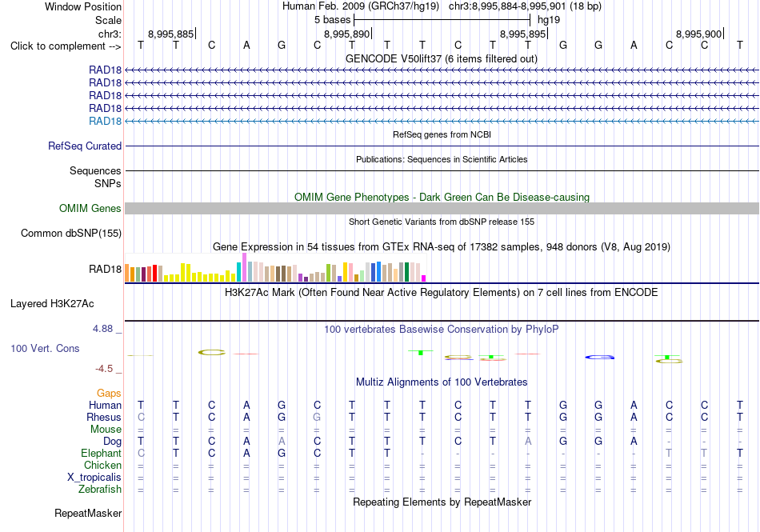Click the faded C starting Elephant row
This screenshot has width=760, height=532.
[141, 454]
